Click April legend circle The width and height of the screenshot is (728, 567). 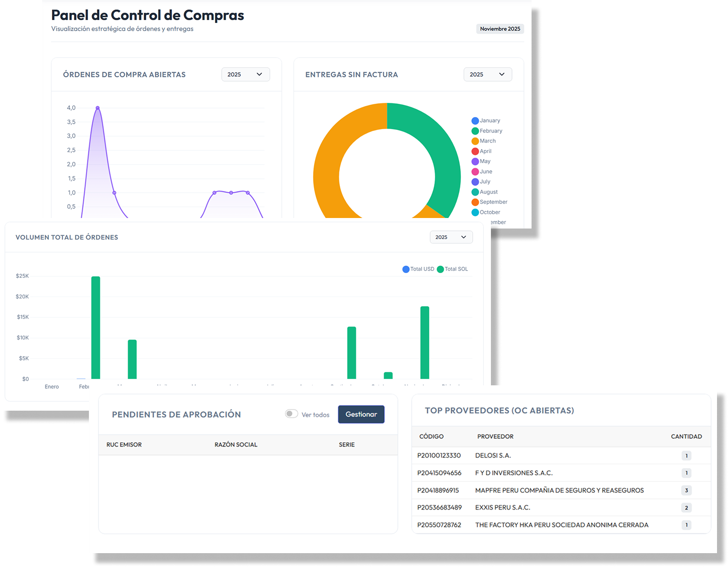point(475,152)
